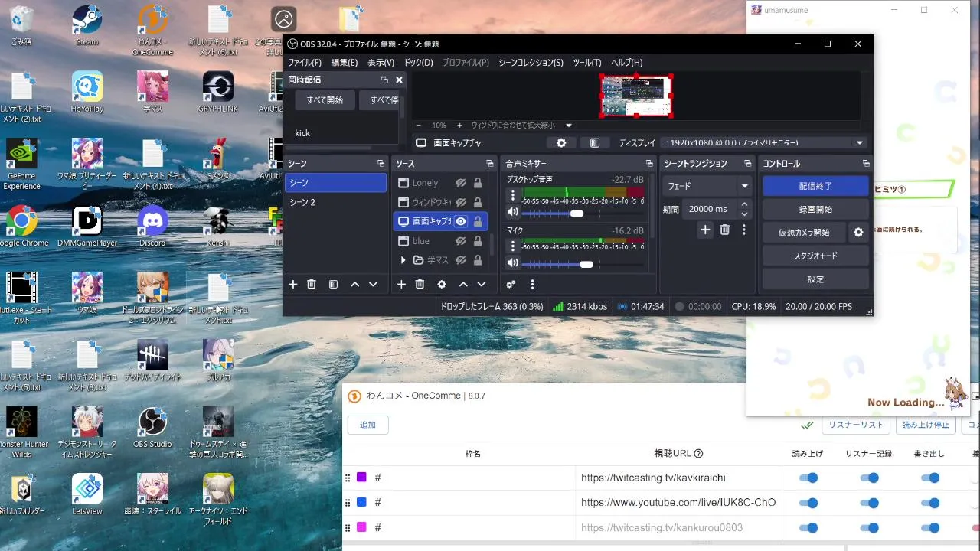This screenshot has width=980, height=551.
Task: Open preview scaling dropdown arrow
Action: click(568, 125)
